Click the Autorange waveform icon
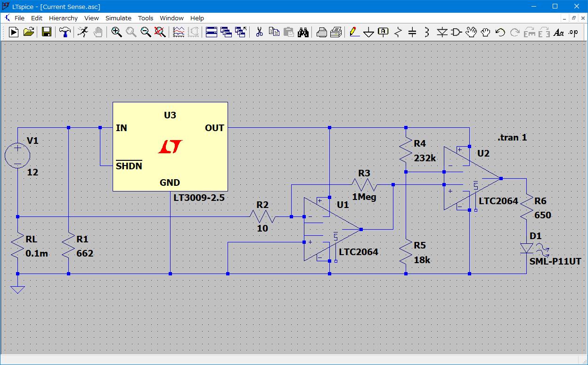Image resolution: width=588 pixels, height=365 pixels. point(179,32)
